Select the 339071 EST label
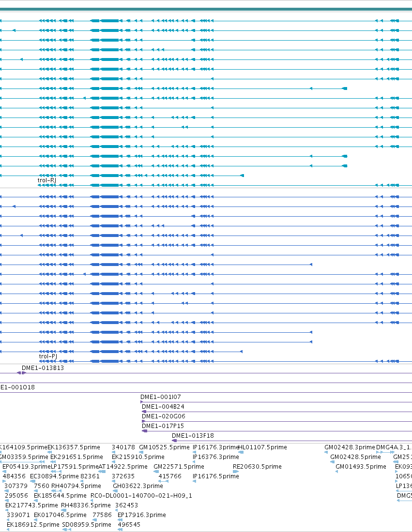The height and width of the screenshot is (532, 412). 18,515
